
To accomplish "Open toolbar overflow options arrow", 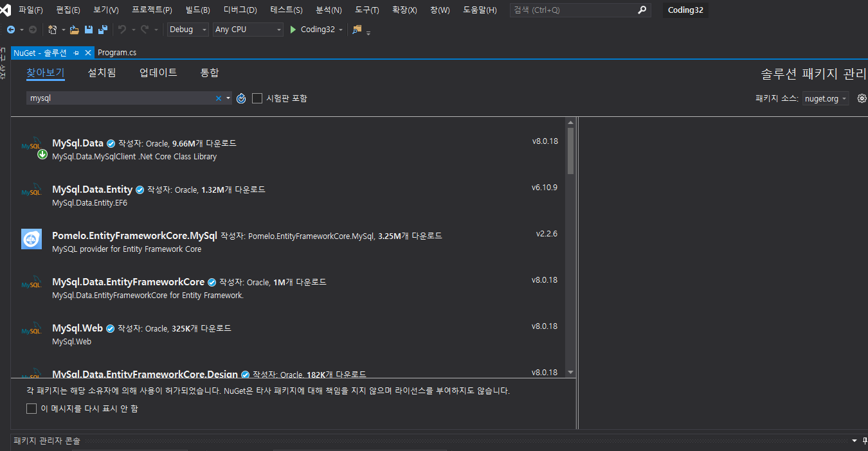I will coord(368,32).
